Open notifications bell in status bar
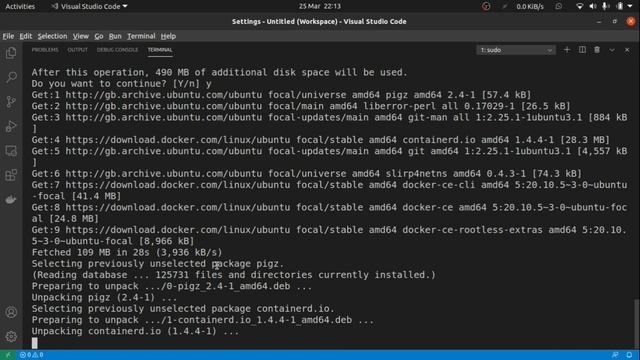This screenshot has height=360, width=640. coord(629,355)
